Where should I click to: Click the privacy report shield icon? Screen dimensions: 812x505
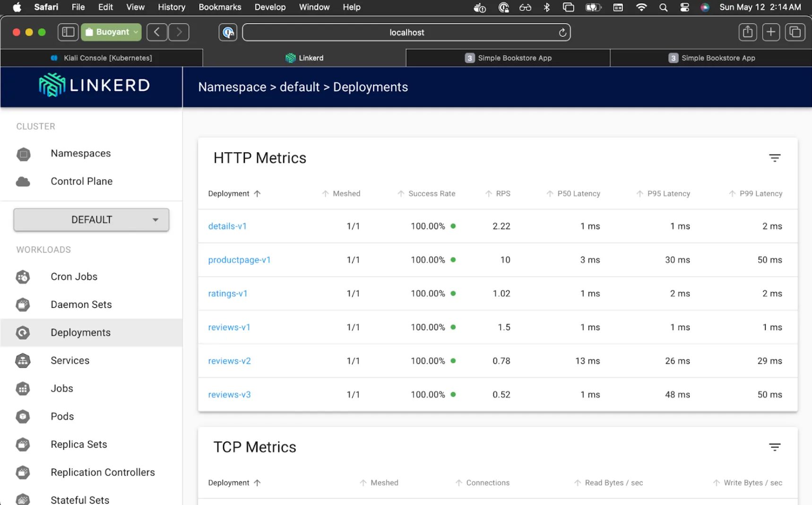pyautogui.click(x=228, y=32)
